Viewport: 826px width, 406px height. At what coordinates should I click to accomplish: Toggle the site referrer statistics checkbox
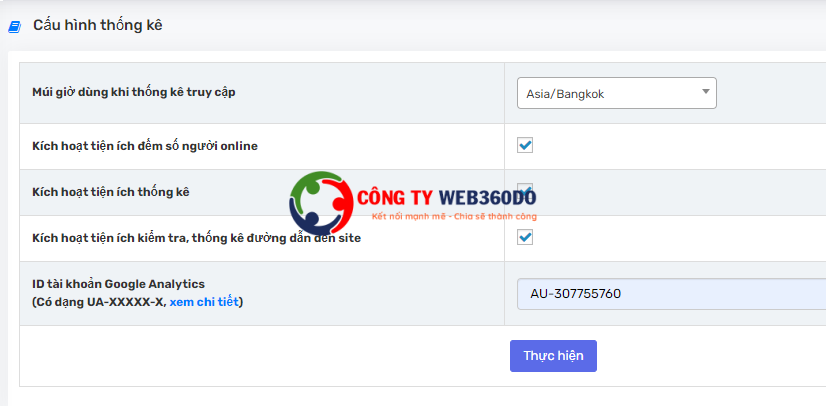tap(525, 237)
